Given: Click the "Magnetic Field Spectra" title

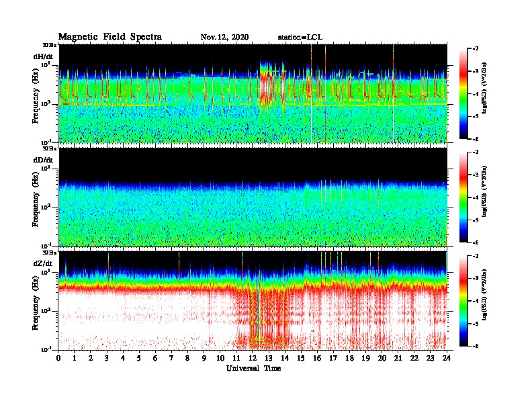Looking at the screenshot, I should tap(110, 37).
